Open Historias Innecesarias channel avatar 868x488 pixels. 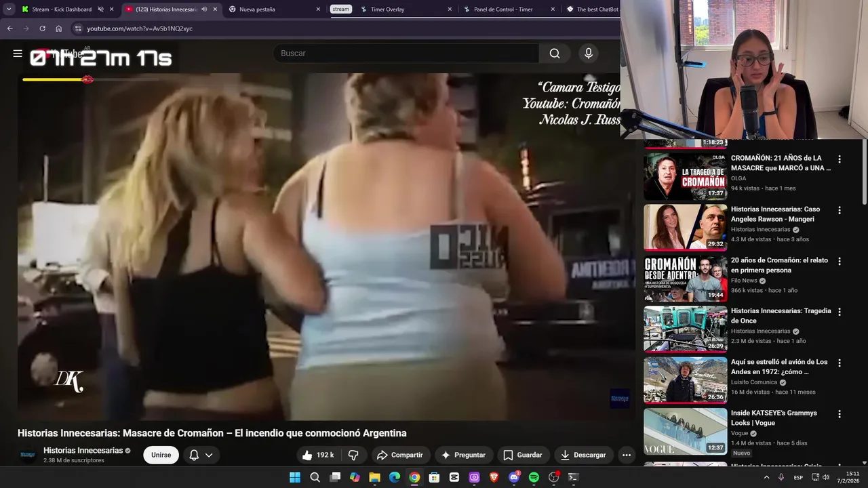pos(28,455)
